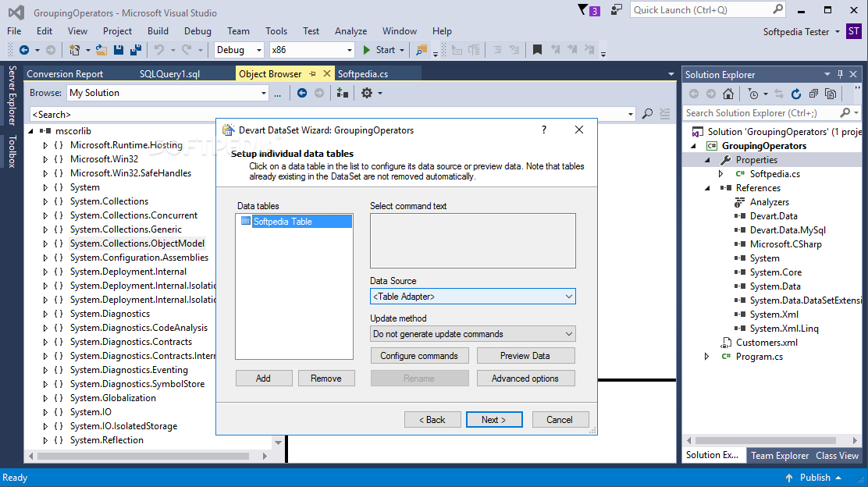Collapse the References node in Solution Explorer

pyautogui.click(x=707, y=188)
